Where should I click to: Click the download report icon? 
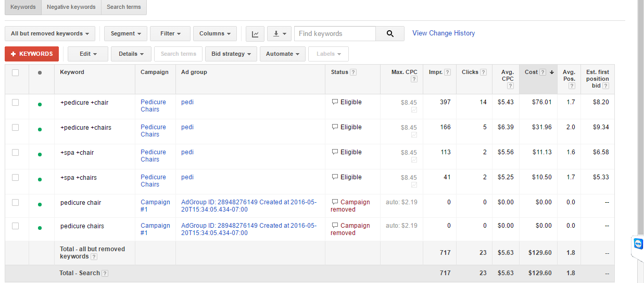click(x=279, y=34)
